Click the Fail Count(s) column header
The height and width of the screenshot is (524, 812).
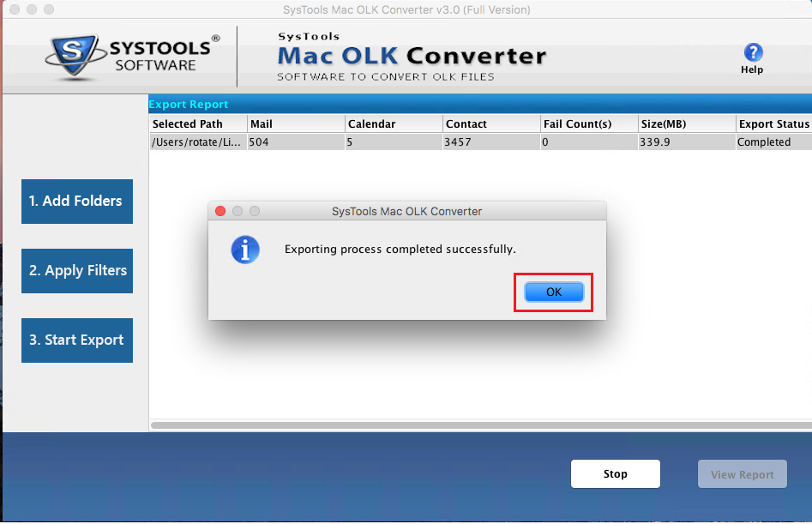589,124
